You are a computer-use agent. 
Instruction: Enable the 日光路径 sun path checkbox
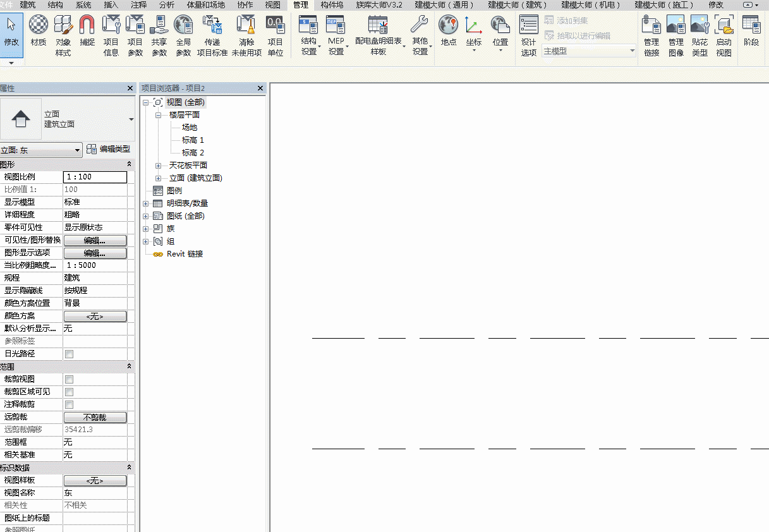pos(69,354)
